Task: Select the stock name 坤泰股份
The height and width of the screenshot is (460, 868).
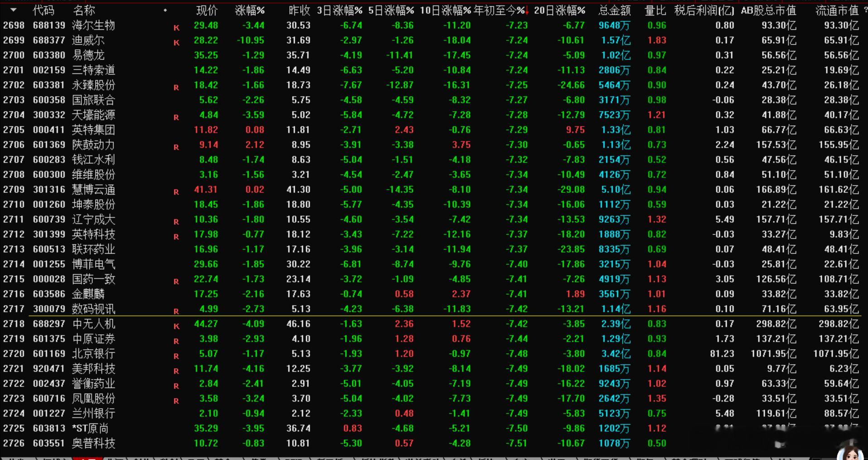Action: (94, 204)
